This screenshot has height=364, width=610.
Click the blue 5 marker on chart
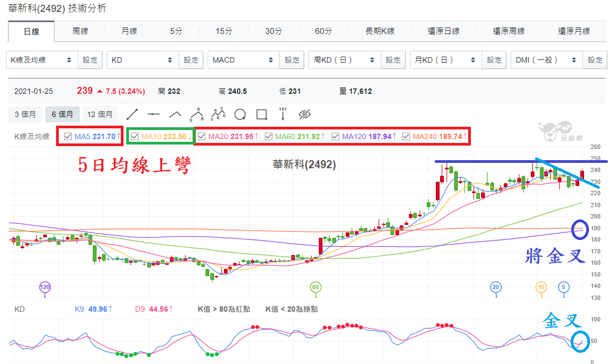(564, 287)
